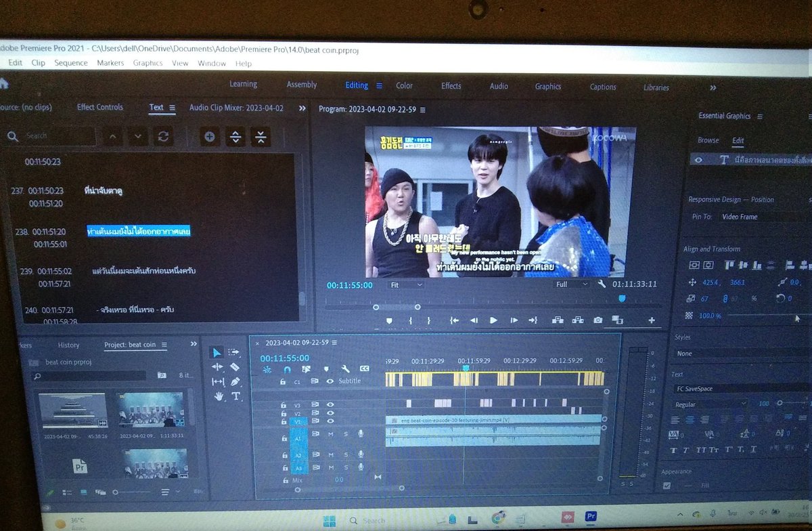Open the Regular font style dropdown
Image resolution: width=812 pixels, height=531 pixels.
(710, 404)
